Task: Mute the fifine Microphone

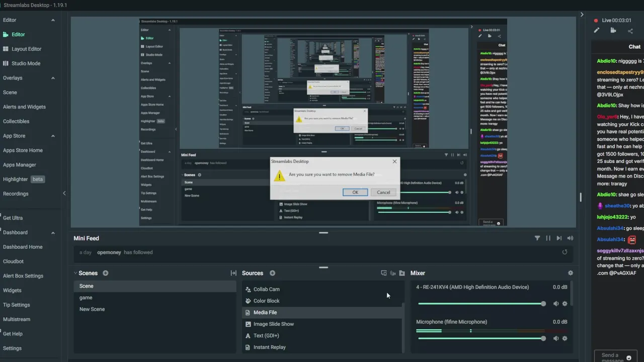Action: pyautogui.click(x=556, y=338)
